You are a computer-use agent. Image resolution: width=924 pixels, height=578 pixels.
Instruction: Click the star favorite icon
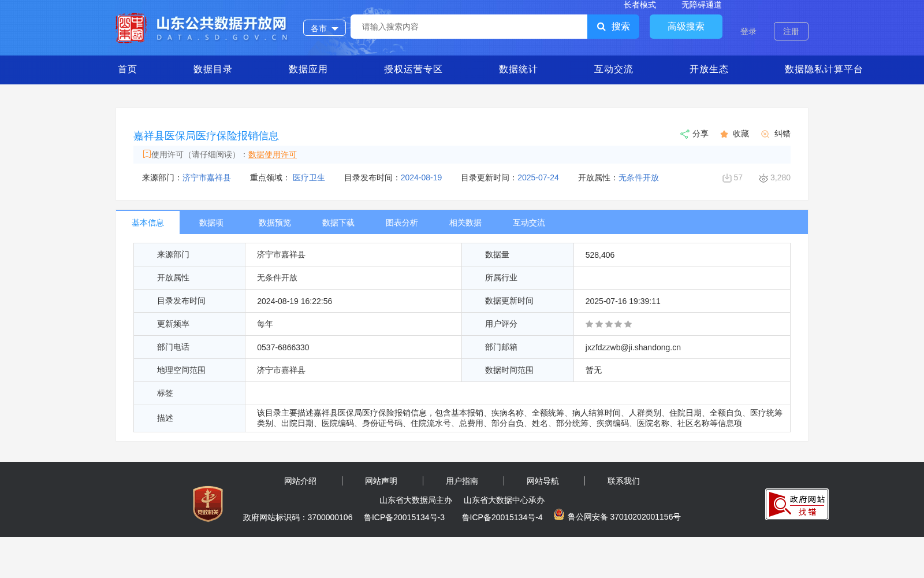pyautogui.click(x=724, y=134)
